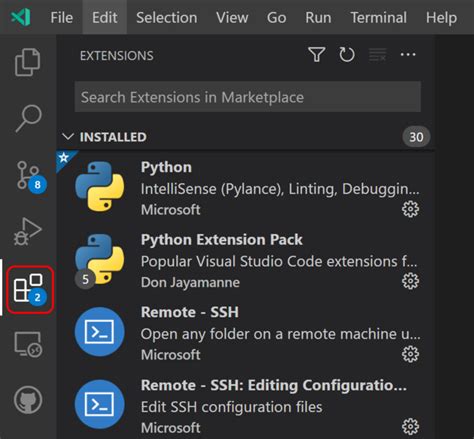Select the Python extension title
This screenshot has height=439, width=474.
point(166,167)
